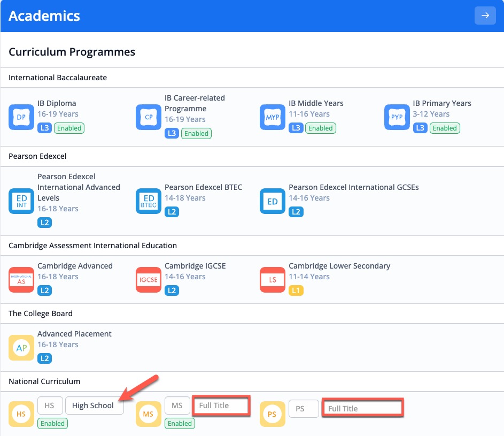Click the Advanced Placement AP icon
This screenshot has height=436, width=504.
pyautogui.click(x=21, y=348)
